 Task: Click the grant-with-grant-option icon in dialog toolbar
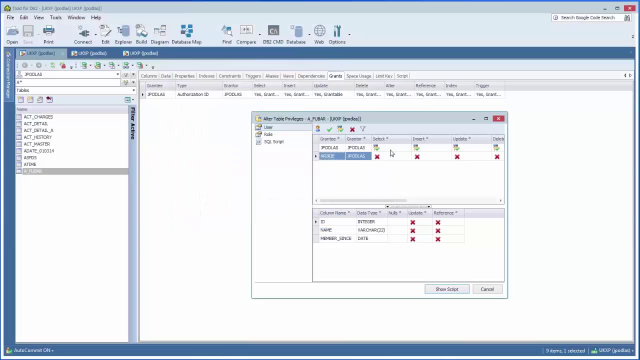[x=340, y=129]
